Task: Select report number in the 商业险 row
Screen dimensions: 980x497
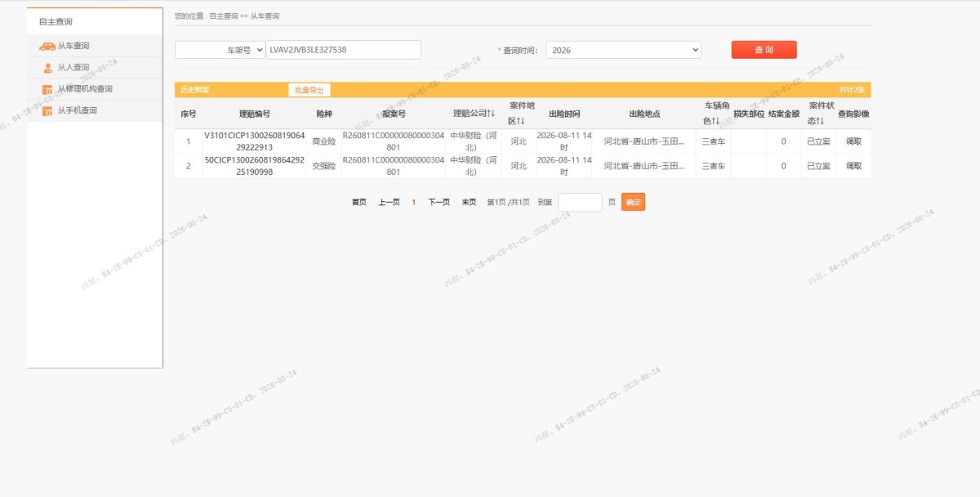Action: (x=394, y=141)
